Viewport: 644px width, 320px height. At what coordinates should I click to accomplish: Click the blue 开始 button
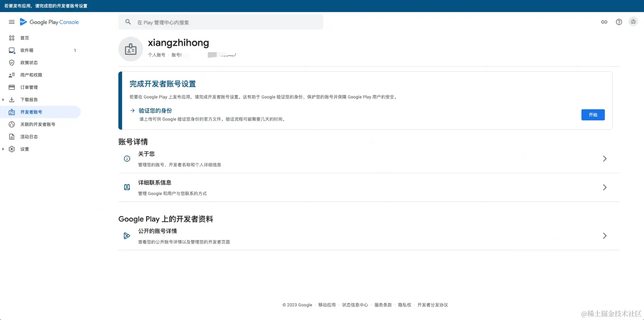[x=593, y=115]
